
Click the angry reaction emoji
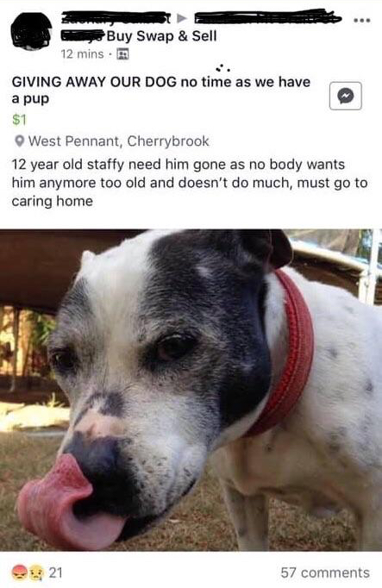pyautogui.click(x=19, y=572)
